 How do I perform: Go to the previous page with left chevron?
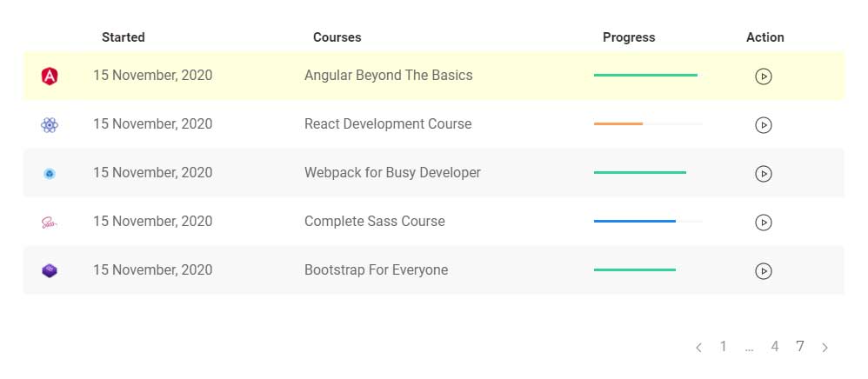coord(698,348)
